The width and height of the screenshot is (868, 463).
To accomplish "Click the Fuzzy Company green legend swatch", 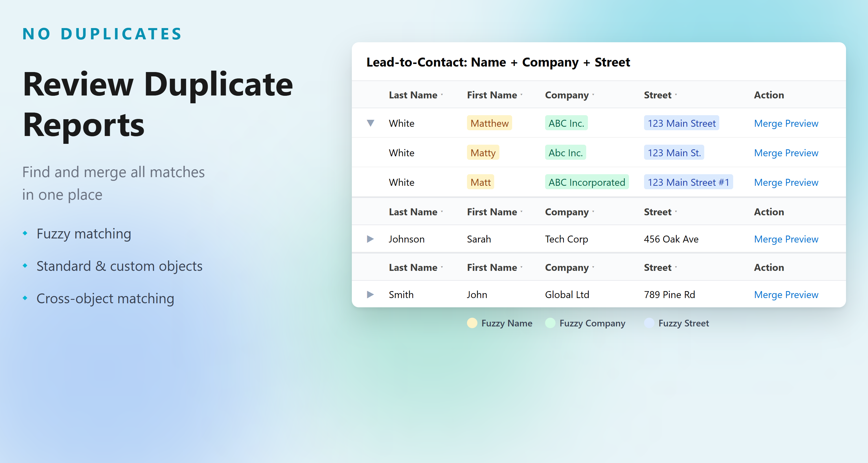I will click(550, 323).
